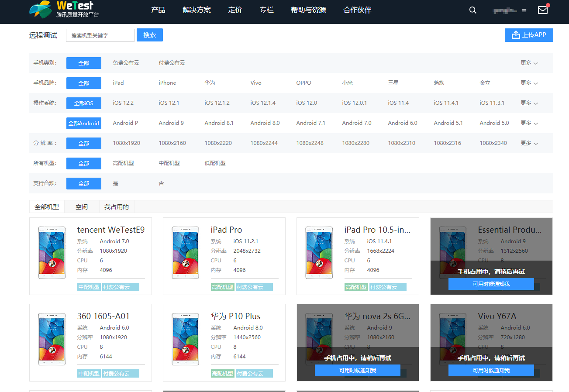Viewport: 569px width, 392px height.
Task: Open the 华为 P10 Plus device title
Action: pyautogui.click(x=236, y=316)
